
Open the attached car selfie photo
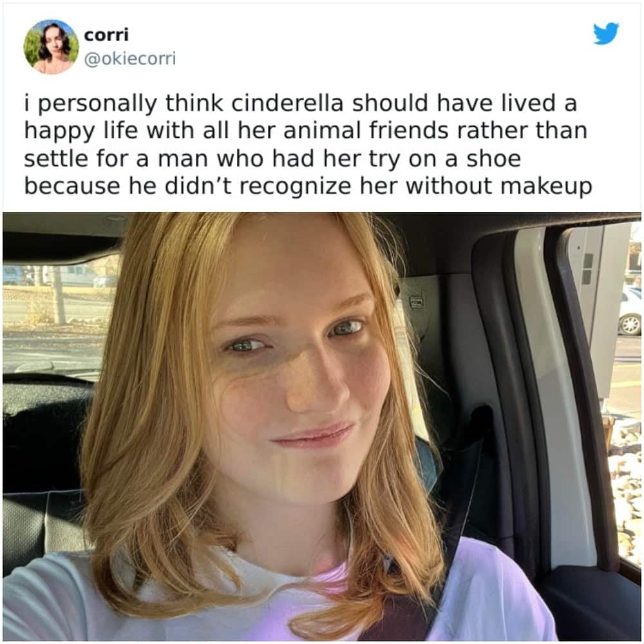[x=321, y=426]
